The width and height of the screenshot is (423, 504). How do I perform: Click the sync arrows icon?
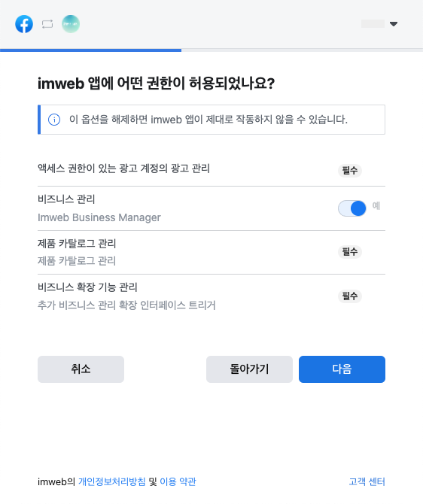point(47,24)
